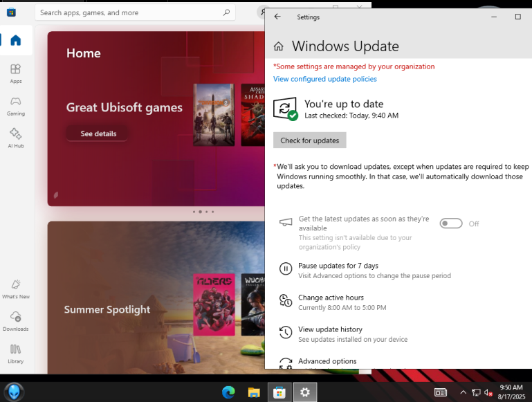The image size is (532, 402).
Task: Open AI Hub in Microsoft Store
Action: click(x=16, y=138)
